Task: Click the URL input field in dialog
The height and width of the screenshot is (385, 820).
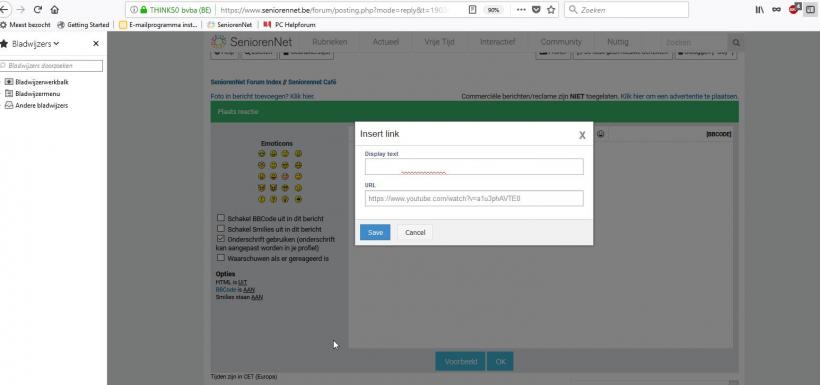Action: (474, 198)
